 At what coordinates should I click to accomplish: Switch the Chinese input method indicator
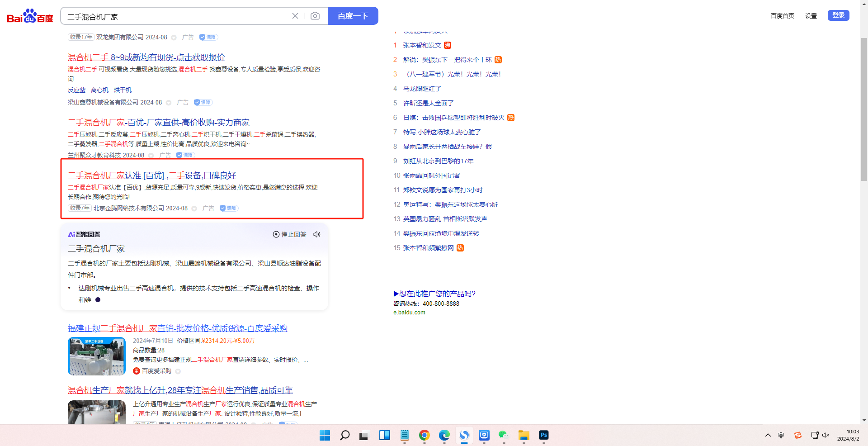781,435
